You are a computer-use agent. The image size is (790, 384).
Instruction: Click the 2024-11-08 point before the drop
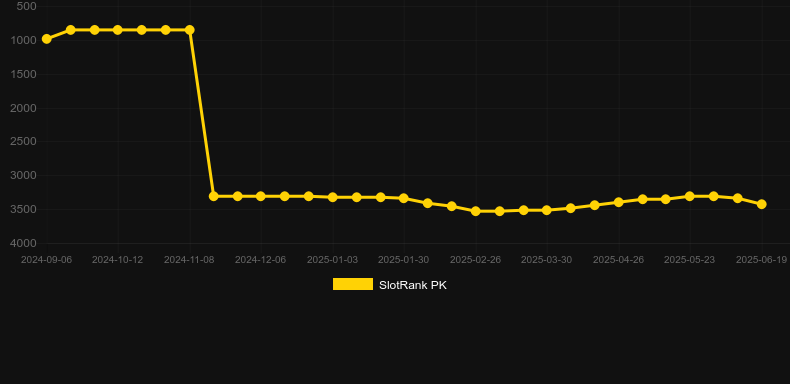189,30
